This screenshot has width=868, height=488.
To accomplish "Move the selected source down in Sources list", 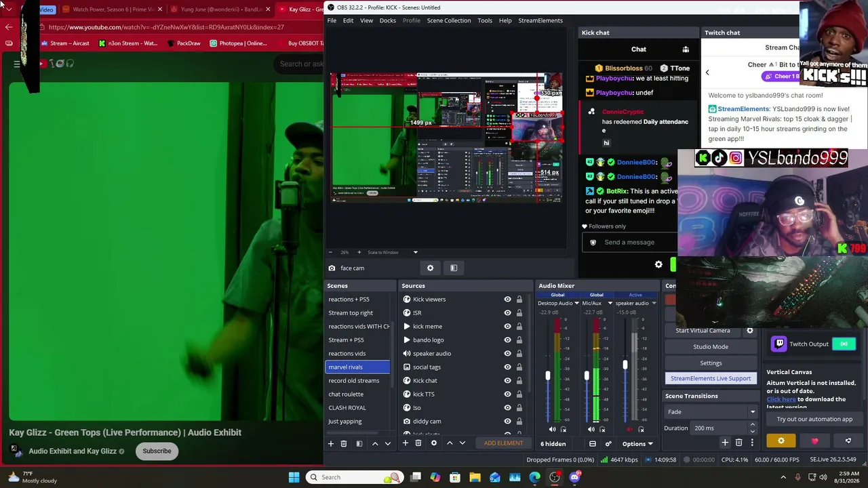I will (462, 443).
